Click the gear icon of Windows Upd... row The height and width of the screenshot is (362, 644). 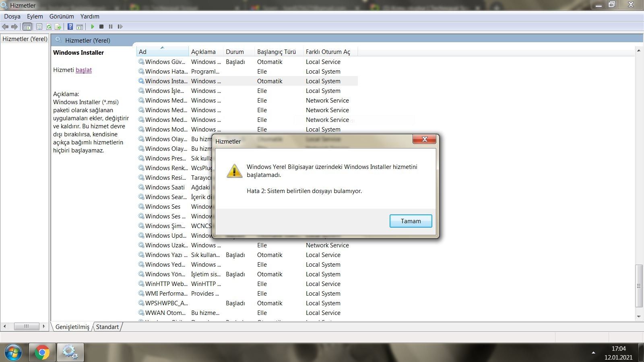tap(141, 235)
